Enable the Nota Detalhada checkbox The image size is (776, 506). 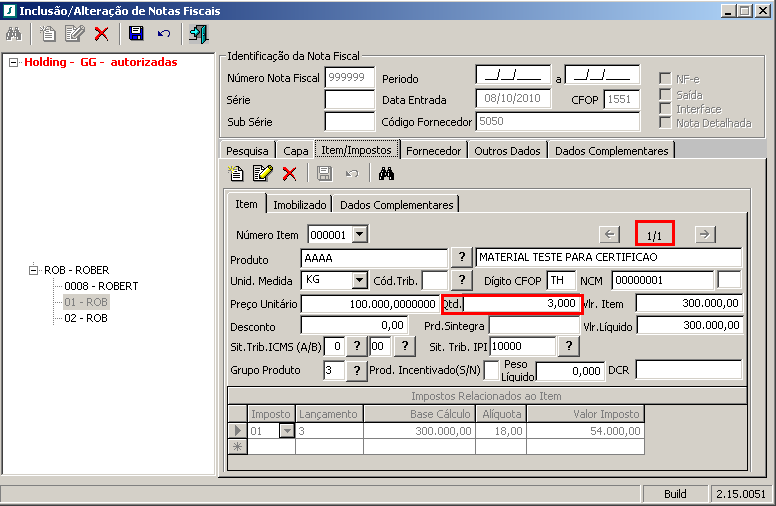(x=666, y=123)
